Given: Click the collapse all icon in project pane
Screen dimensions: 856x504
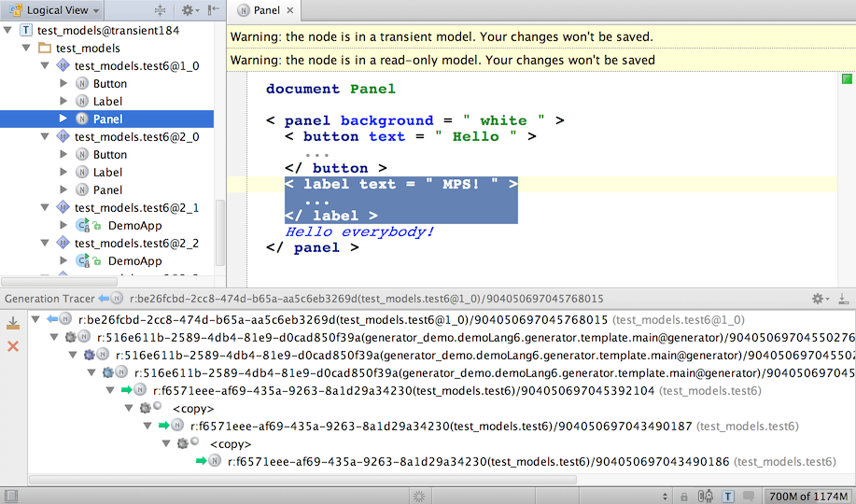Looking at the screenshot, I should click(x=160, y=10).
